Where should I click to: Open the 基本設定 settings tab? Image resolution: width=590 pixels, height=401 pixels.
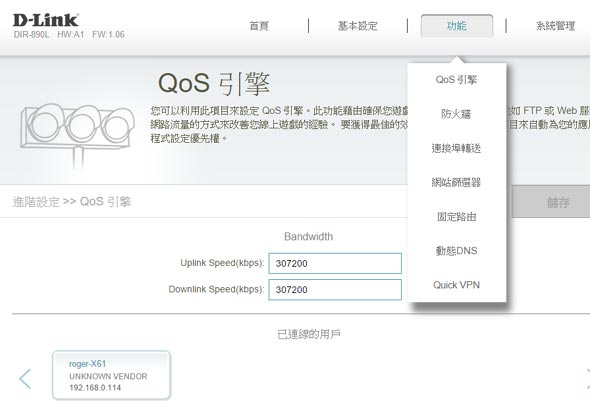357,26
